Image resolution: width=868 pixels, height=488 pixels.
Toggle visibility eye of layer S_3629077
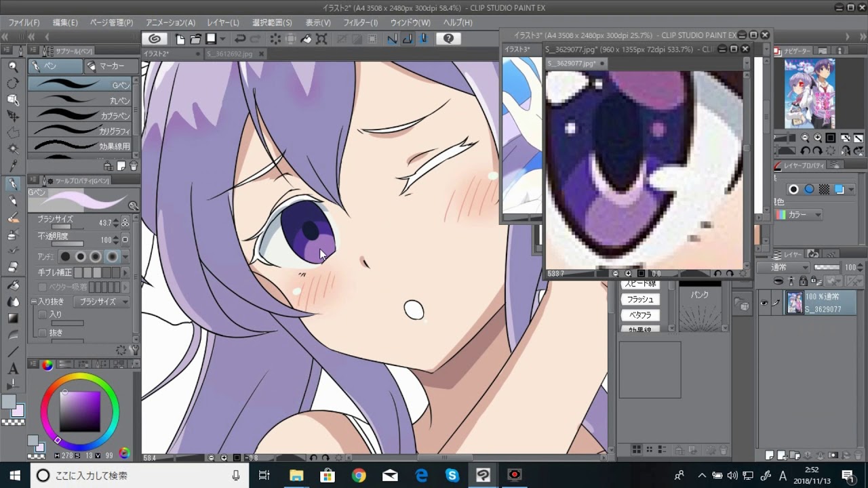[x=764, y=304]
